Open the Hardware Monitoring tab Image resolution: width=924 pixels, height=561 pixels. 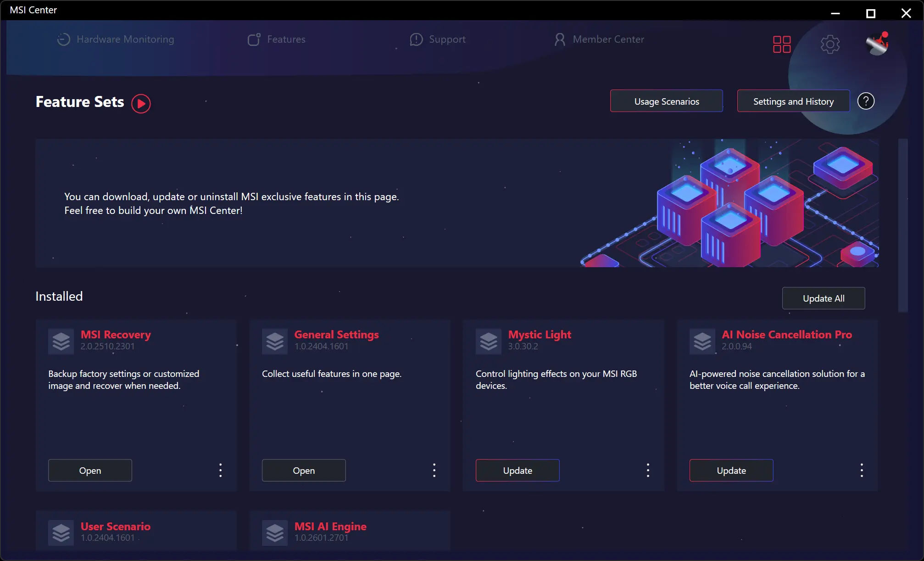click(116, 39)
